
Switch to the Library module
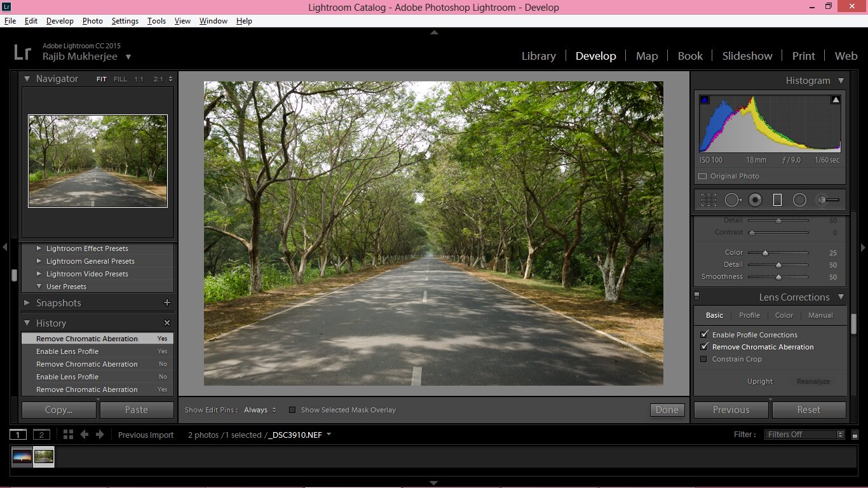538,56
